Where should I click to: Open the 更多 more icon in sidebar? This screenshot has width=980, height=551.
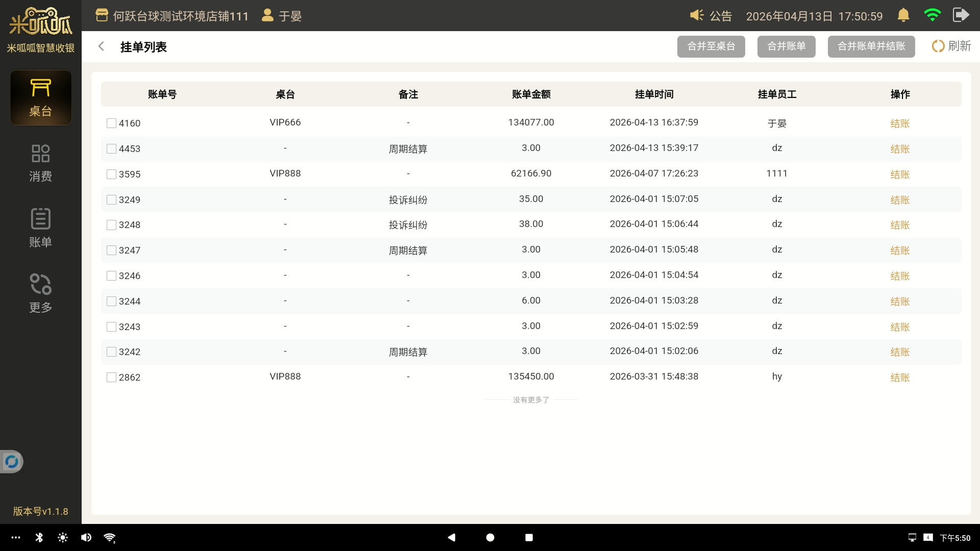pos(40,285)
